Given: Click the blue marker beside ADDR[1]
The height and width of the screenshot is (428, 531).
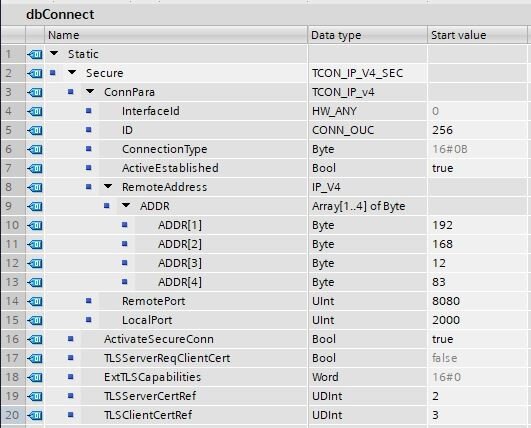Looking at the screenshot, I should tap(125, 224).
